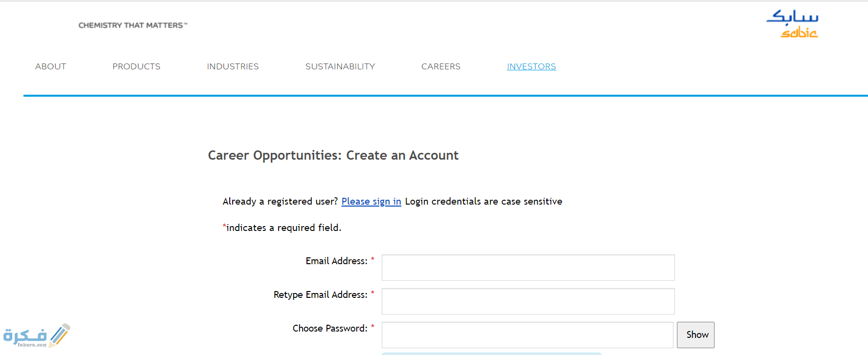
Task: Click the case sensitive credentials notice
Action: [x=484, y=201]
